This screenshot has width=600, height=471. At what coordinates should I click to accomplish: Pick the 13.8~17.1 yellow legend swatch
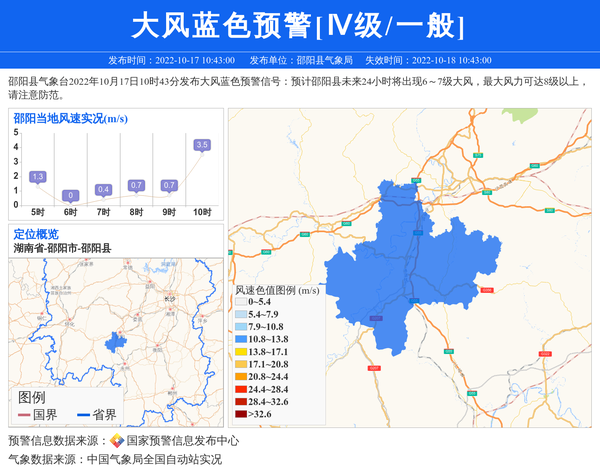click(x=241, y=352)
